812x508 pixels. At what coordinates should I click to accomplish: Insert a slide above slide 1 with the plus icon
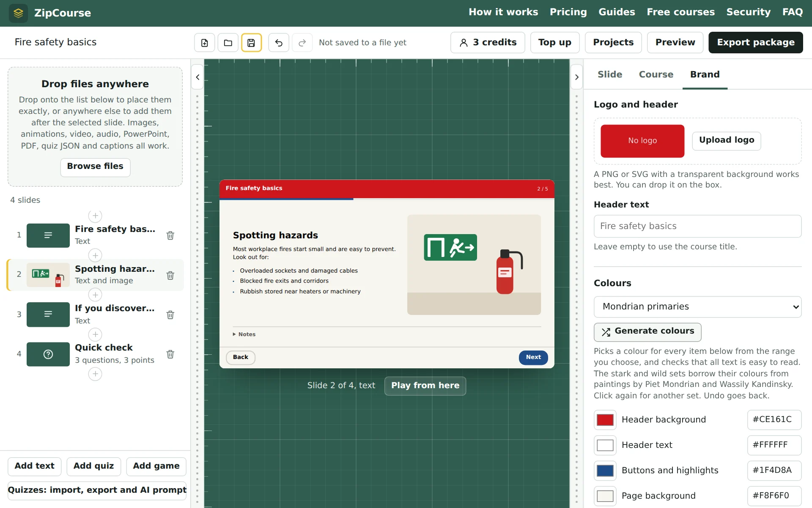[x=95, y=216]
